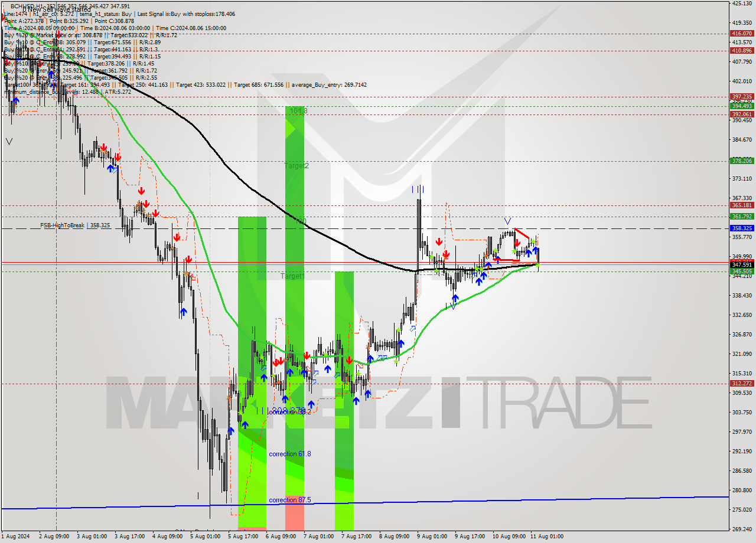756x543 pixels.
Task: Click the 161.8 label on green bar
Action: click(298, 111)
